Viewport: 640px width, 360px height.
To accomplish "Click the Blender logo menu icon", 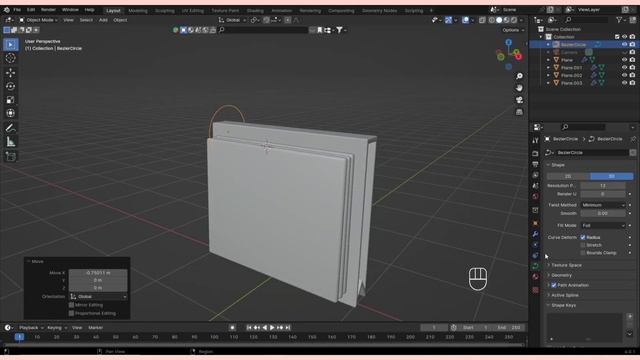I will 7,10.
